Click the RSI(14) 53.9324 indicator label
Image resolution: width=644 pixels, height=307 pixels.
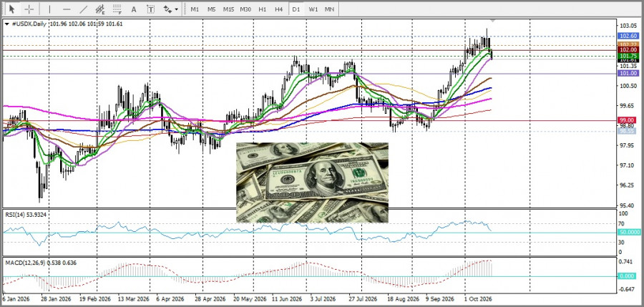tap(26, 214)
